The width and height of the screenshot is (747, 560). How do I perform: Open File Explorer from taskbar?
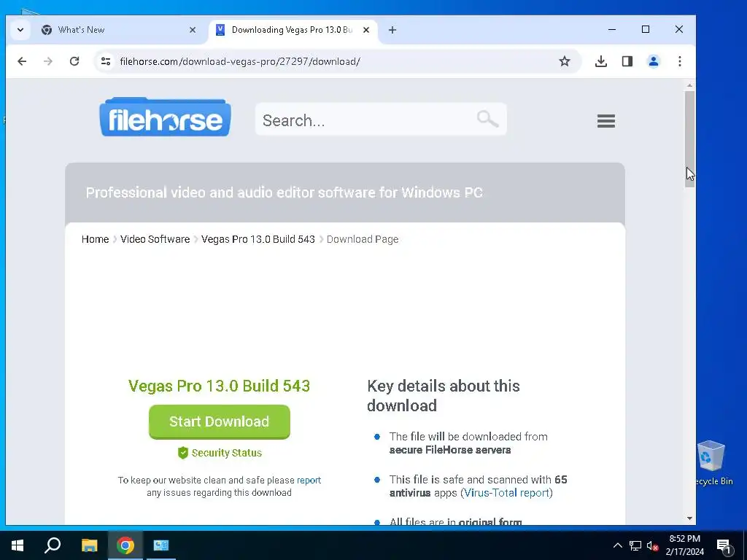tap(89, 545)
